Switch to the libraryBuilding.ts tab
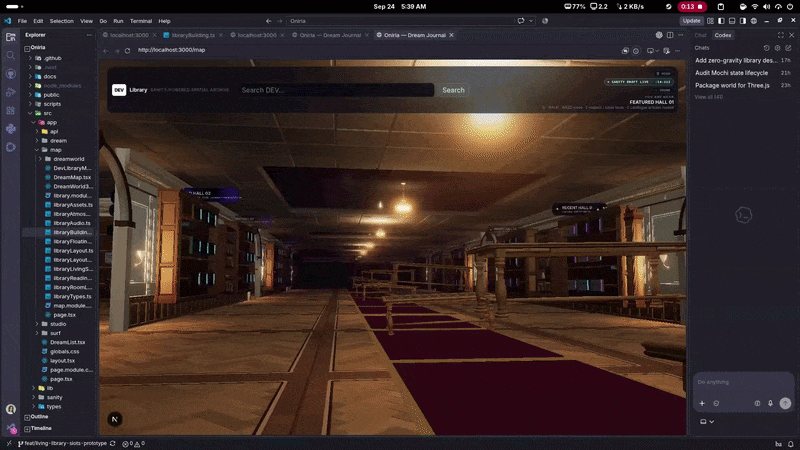This screenshot has width=800, height=450. (193, 35)
